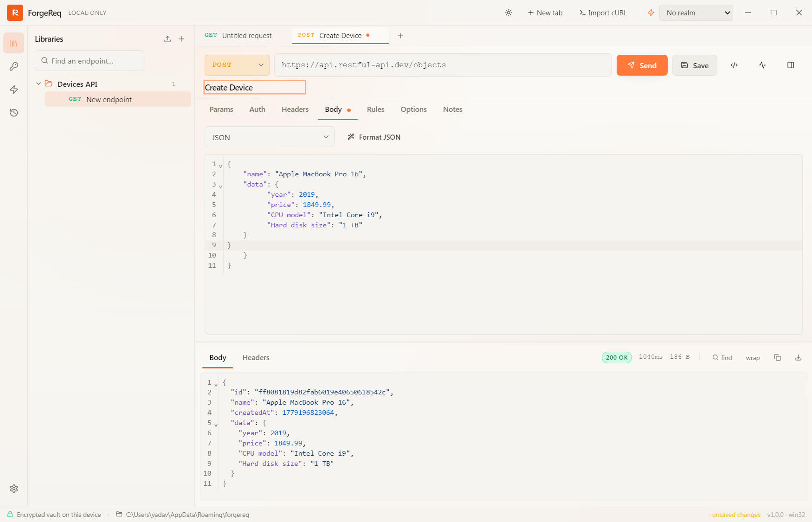This screenshot has height=522, width=812.
Task: Open Settings gear in sidebar
Action: pos(14,489)
